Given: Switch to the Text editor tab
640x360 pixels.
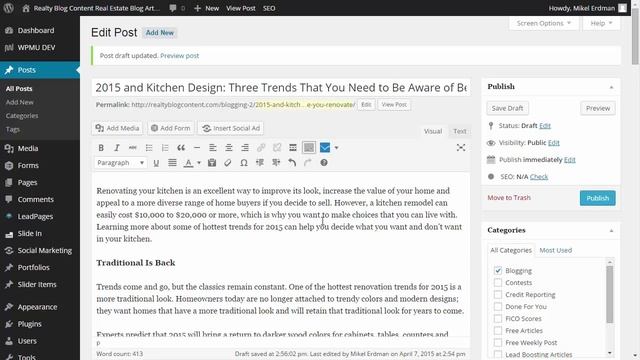Looking at the screenshot, I should pos(459,131).
